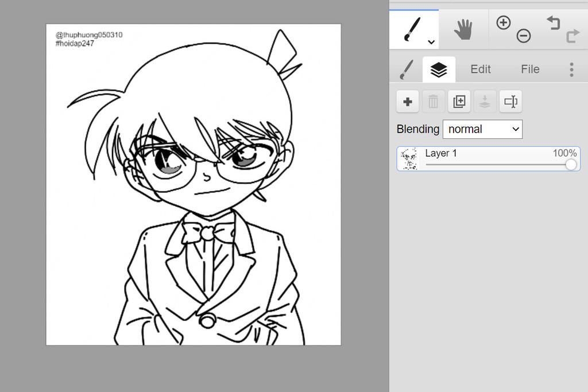Viewport: 588px width, 392px height.
Task: Click the Layer 1 name label
Action: 440,153
